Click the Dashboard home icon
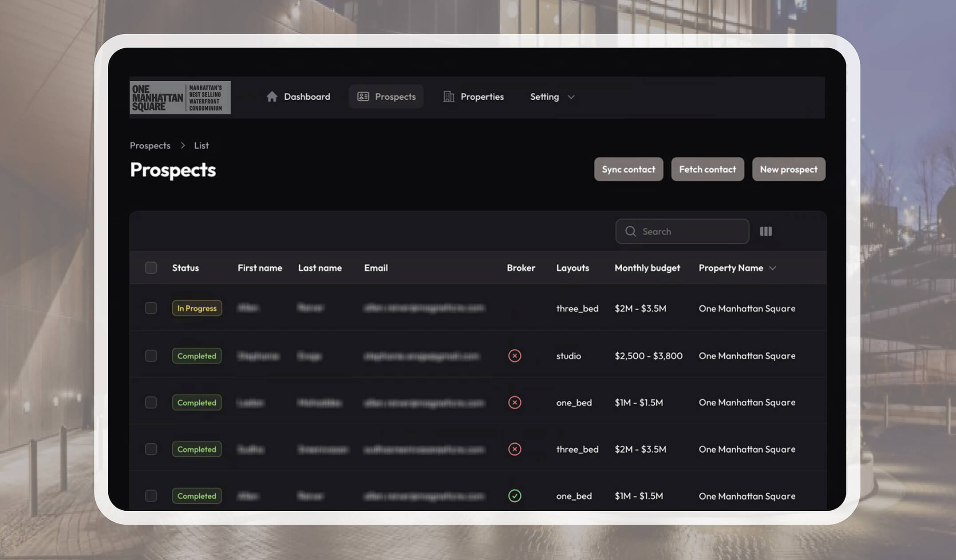Screen dimensions: 956x560 click(x=272, y=97)
